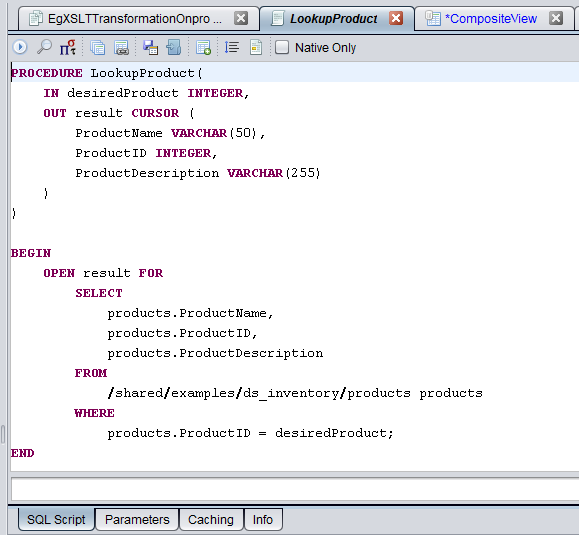
Task: Open the Info bottom tab
Action: [x=263, y=519]
